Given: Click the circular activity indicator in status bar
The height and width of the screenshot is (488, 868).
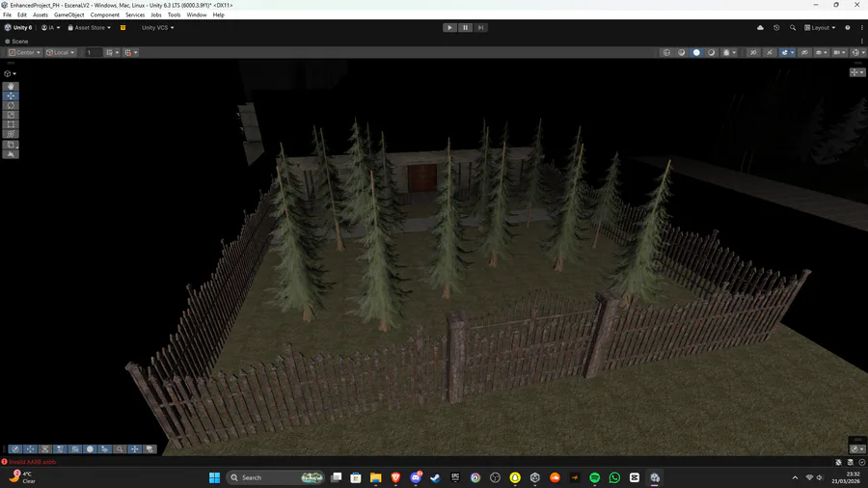Looking at the screenshot, I should pyautogui.click(x=862, y=462).
